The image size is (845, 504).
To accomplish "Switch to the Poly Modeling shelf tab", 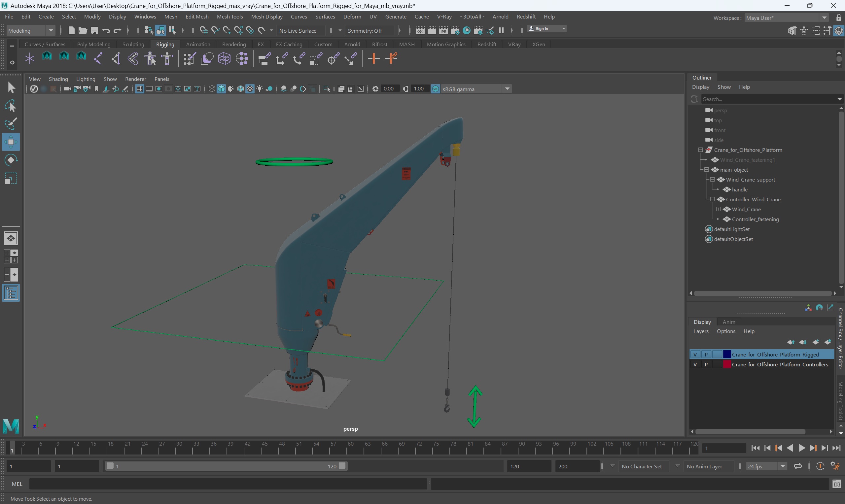I will [94, 44].
